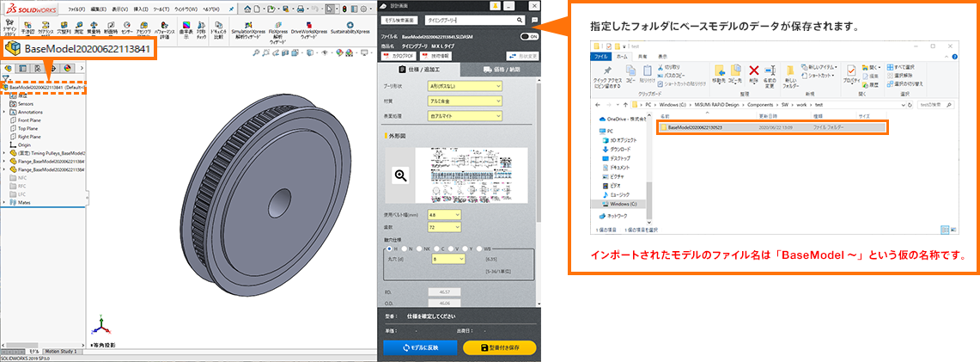Open the PropertyManager tab icon
Image resolution: width=980 pixels, height=362 pixels.
(x=23, y=68)
